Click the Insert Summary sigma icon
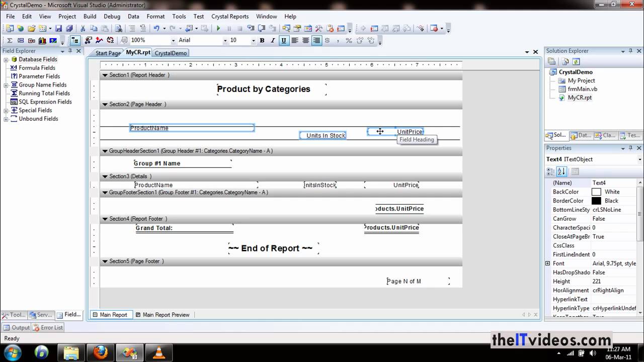The image size is (644, 362). 10,40
